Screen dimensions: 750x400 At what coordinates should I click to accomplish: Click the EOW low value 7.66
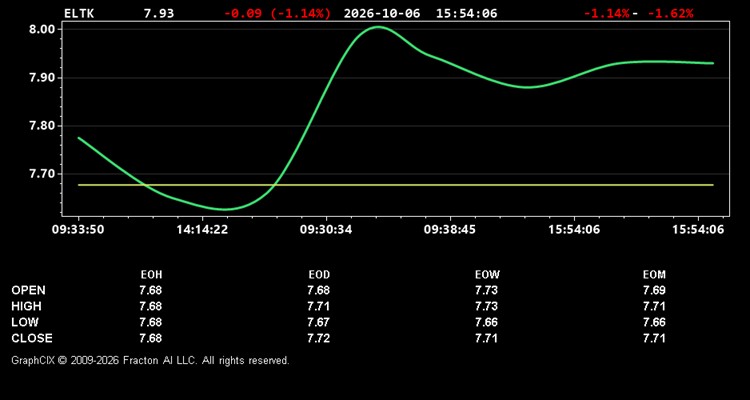[x=486, y=322]
